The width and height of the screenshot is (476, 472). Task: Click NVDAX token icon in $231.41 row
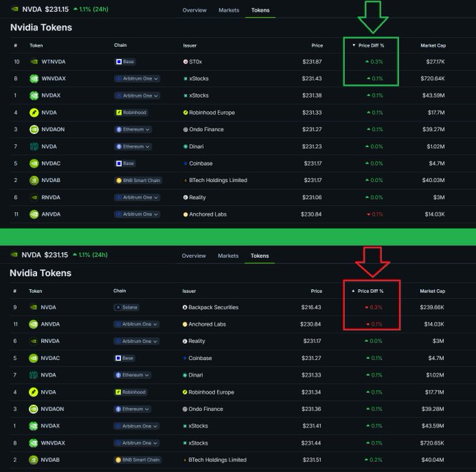point(34,426)
